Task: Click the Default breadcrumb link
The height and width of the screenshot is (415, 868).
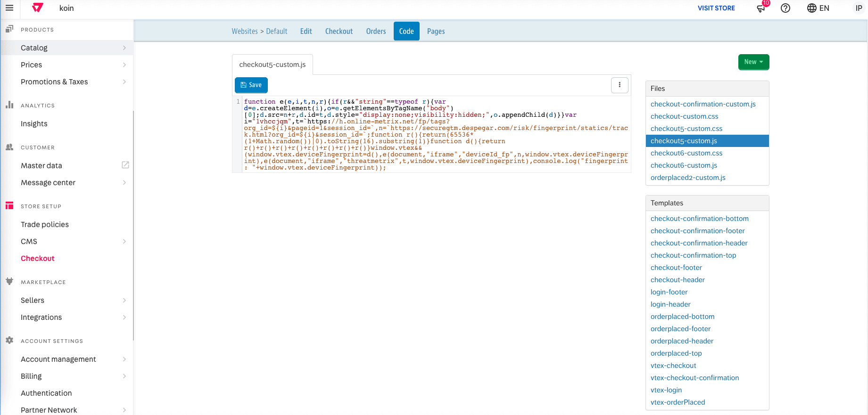Action: pos(277,31)
